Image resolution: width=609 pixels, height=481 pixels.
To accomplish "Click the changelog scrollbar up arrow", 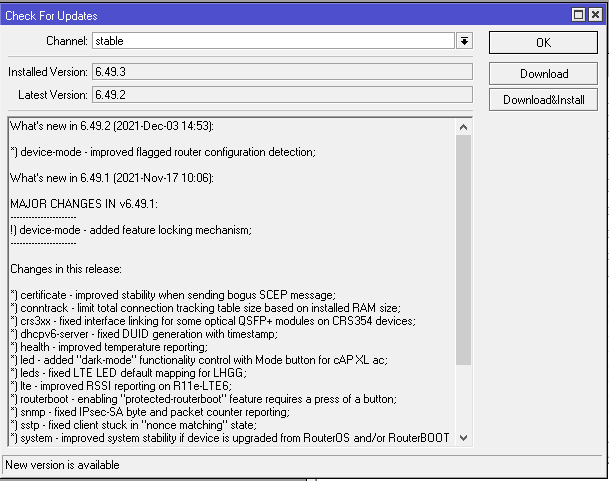I will 463,127.
